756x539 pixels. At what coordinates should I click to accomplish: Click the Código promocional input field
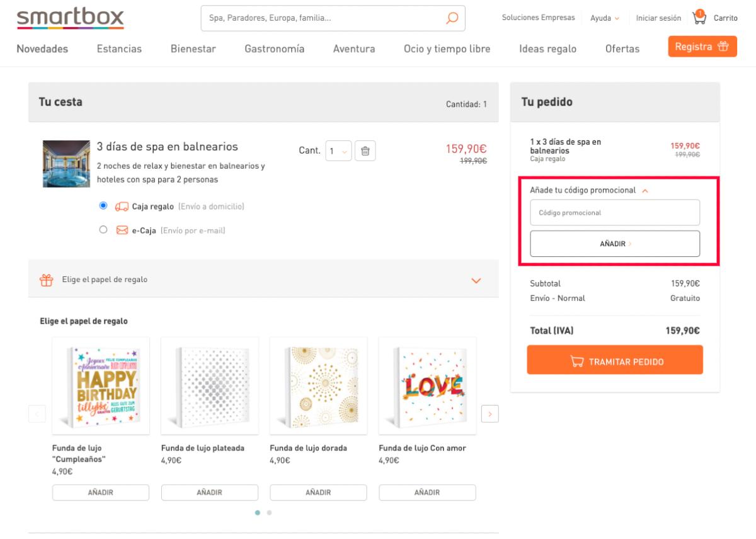point(614,212)
